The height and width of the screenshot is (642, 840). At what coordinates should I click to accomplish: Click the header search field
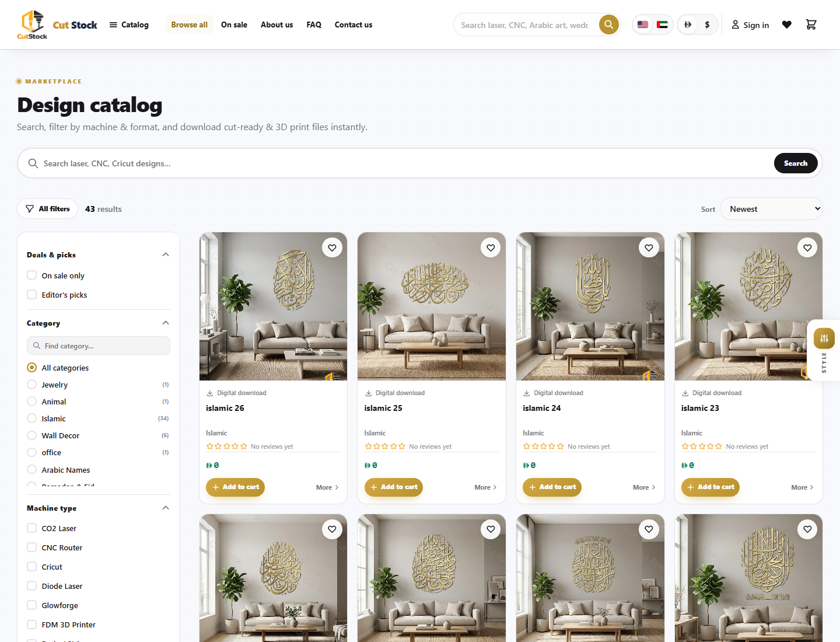point(525,25)
